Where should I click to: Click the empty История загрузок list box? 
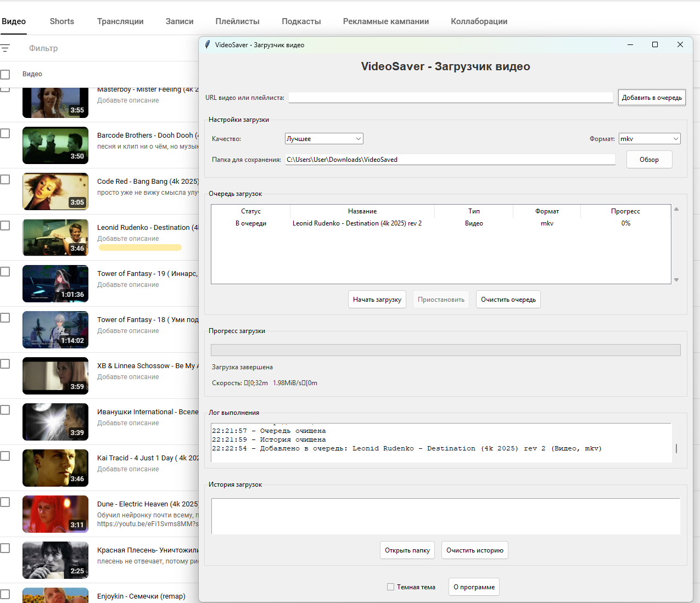point(445,516)
